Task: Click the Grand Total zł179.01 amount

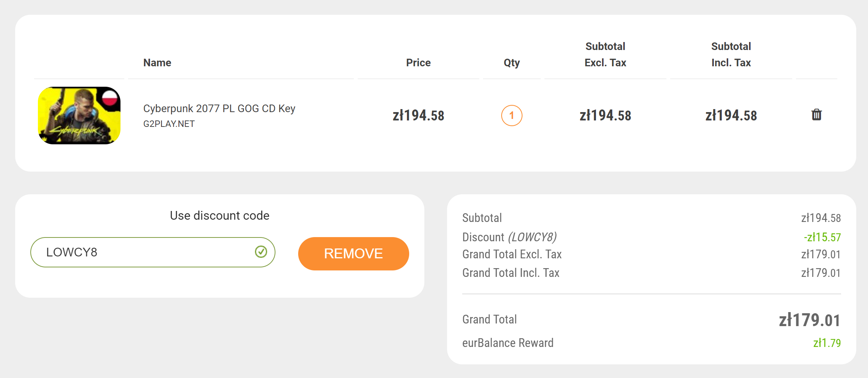Action: pos(810,320)
